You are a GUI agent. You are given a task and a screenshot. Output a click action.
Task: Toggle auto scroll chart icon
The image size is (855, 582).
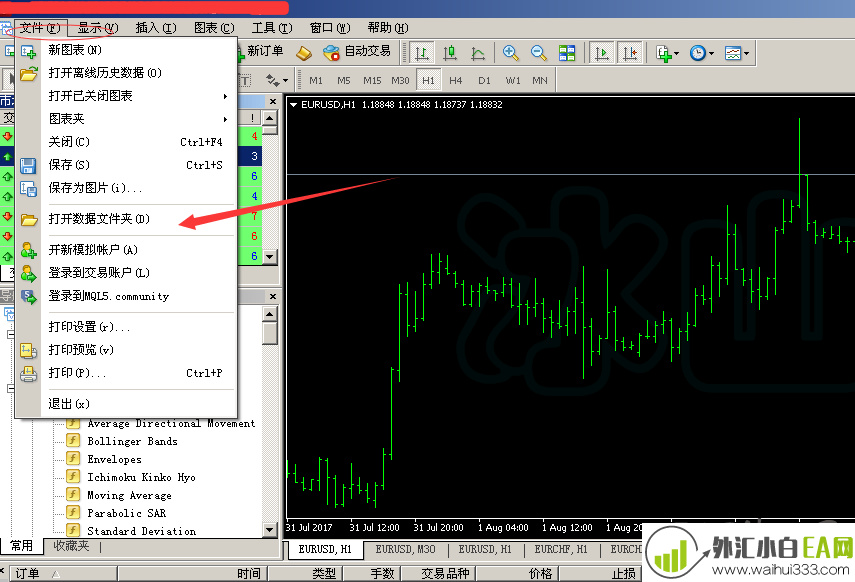coord(601,53)
